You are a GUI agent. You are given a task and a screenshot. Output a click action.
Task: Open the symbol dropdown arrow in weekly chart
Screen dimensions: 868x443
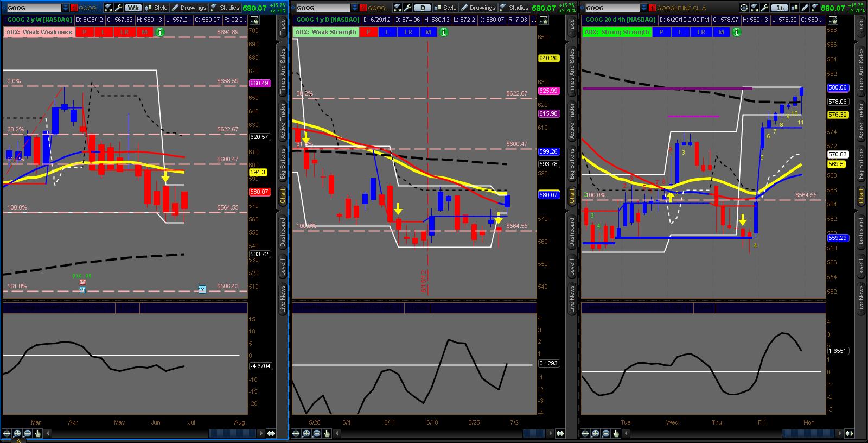click(x=65, y=8)
